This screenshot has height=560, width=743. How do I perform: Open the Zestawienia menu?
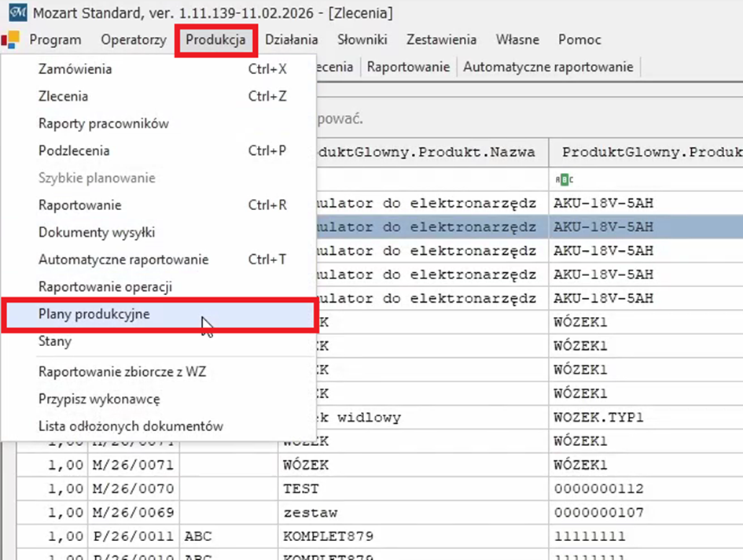click(441, 39)
